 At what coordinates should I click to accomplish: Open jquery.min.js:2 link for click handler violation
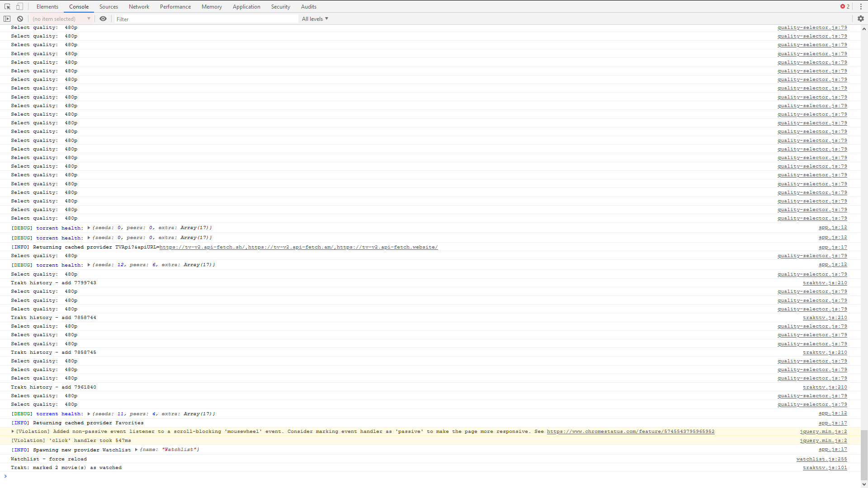coord(823,441)
